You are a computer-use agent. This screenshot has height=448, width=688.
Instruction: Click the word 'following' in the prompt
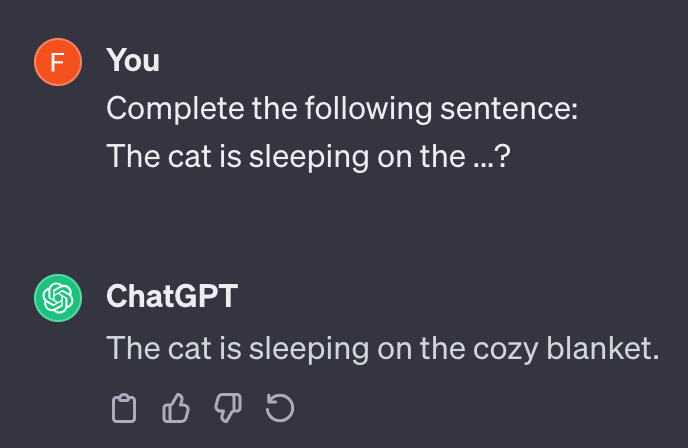tap(369, 109)
